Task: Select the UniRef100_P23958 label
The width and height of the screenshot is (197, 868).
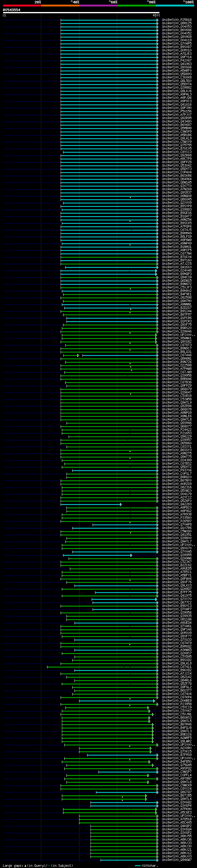Action: tap(177, 704)
